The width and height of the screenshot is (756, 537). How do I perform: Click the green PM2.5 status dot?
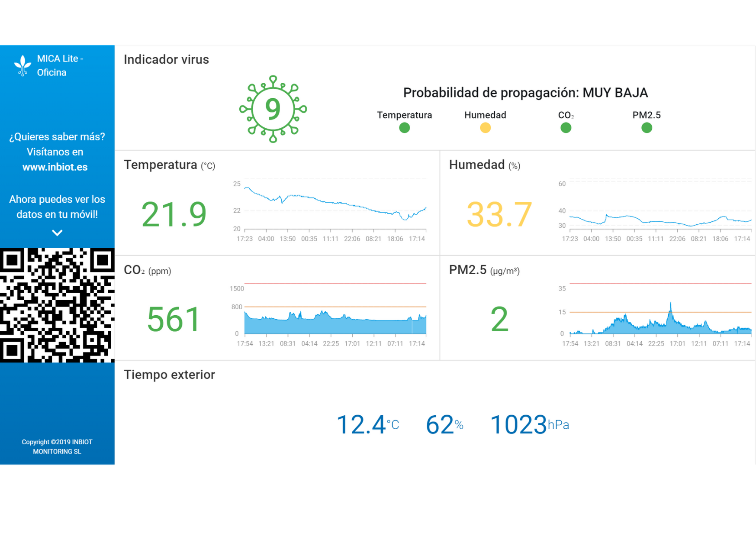647,128
